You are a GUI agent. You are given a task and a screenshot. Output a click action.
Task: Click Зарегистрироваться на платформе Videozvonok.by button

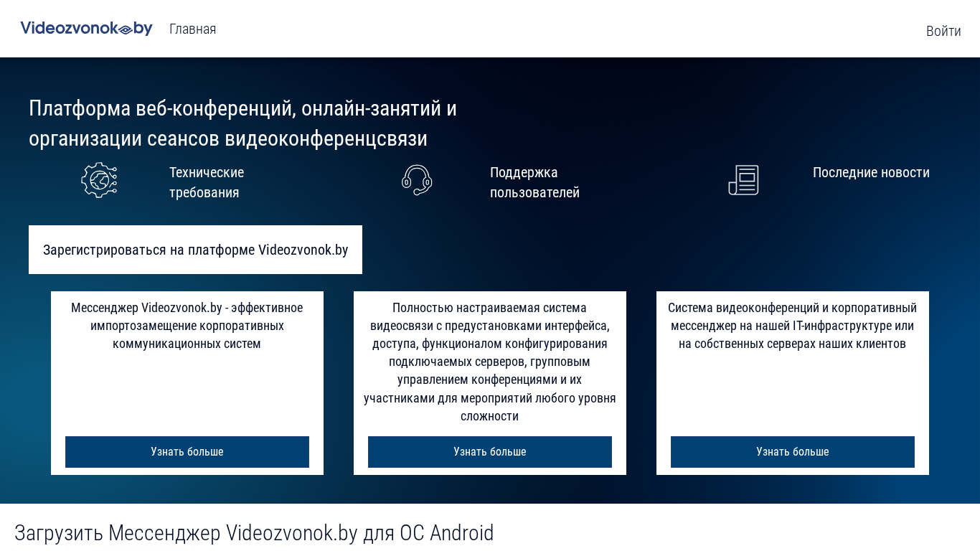click(195, 250)
